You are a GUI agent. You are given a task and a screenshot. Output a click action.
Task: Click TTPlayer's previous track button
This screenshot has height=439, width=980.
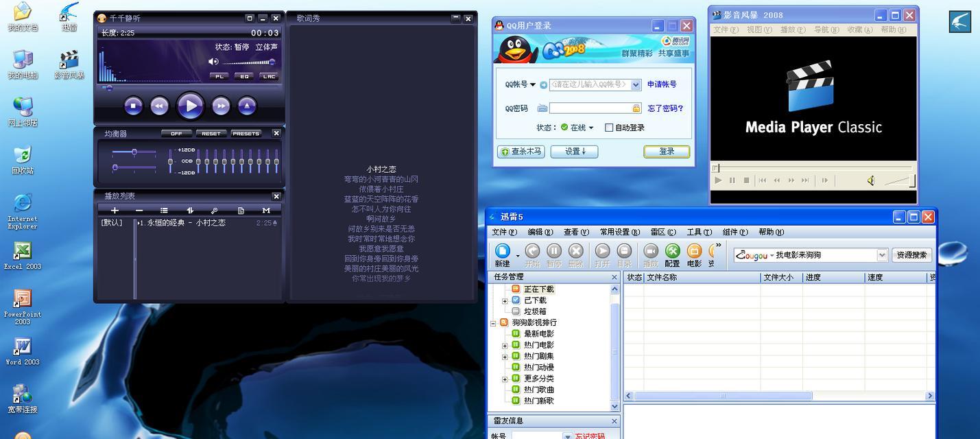[159, 106]
